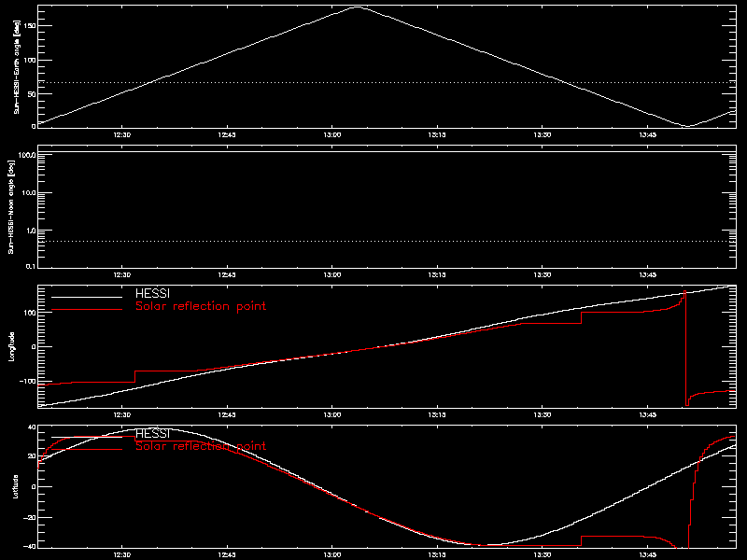
Task: Click the 'Latitude' y-axis title
Action: (16, 486)
